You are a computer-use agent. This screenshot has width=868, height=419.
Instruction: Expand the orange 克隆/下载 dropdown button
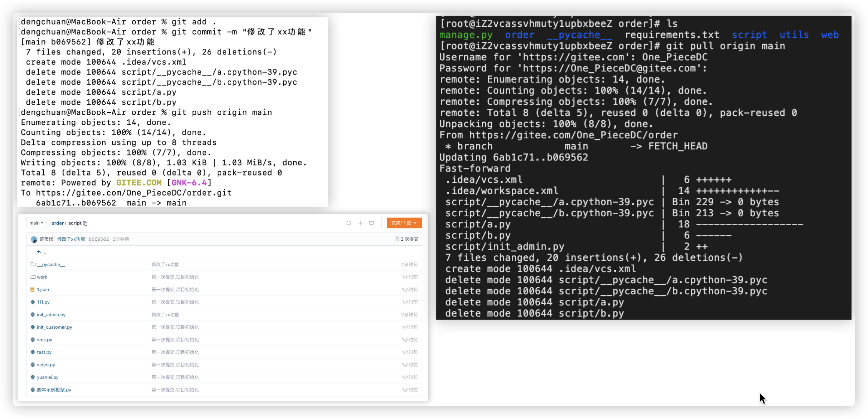(x=404, y=223)
